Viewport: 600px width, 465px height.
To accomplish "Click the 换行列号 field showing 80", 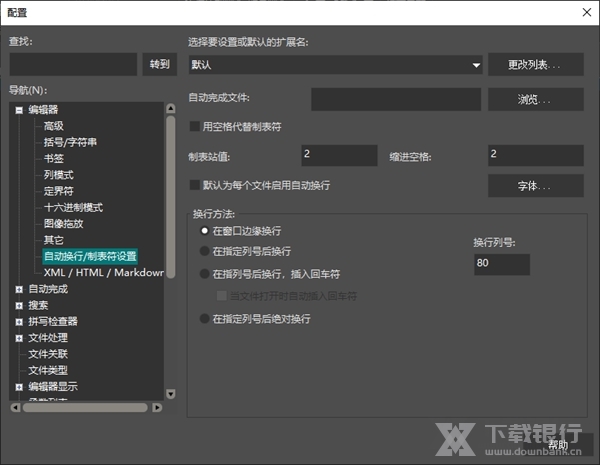I will (502, 264).
